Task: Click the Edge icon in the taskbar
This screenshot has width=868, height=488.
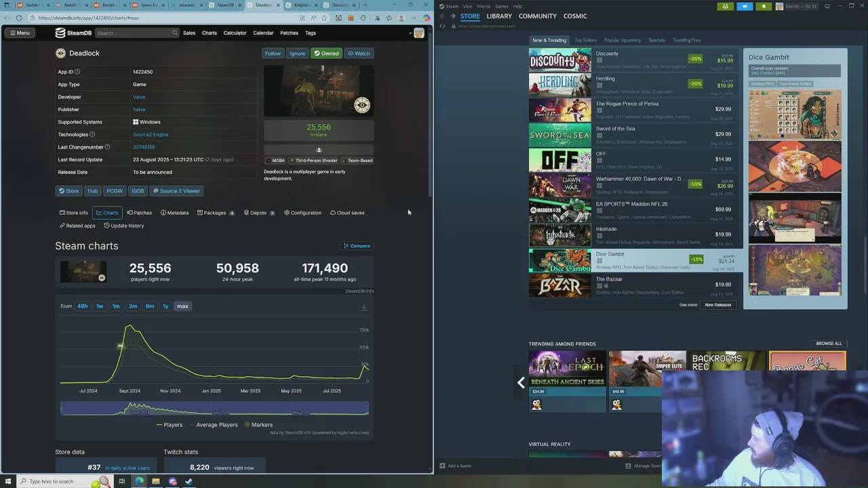Action: pyautogui.click(x=139, y=481)
